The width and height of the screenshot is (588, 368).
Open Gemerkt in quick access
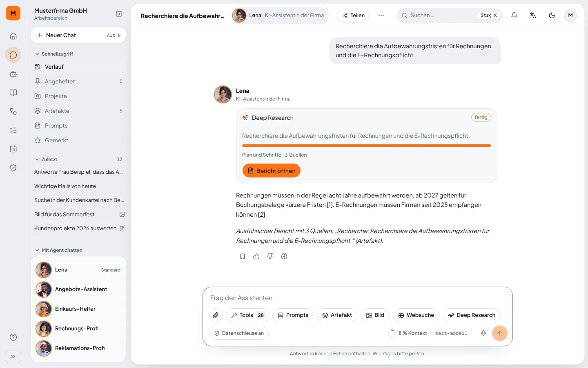coord(78,140)
